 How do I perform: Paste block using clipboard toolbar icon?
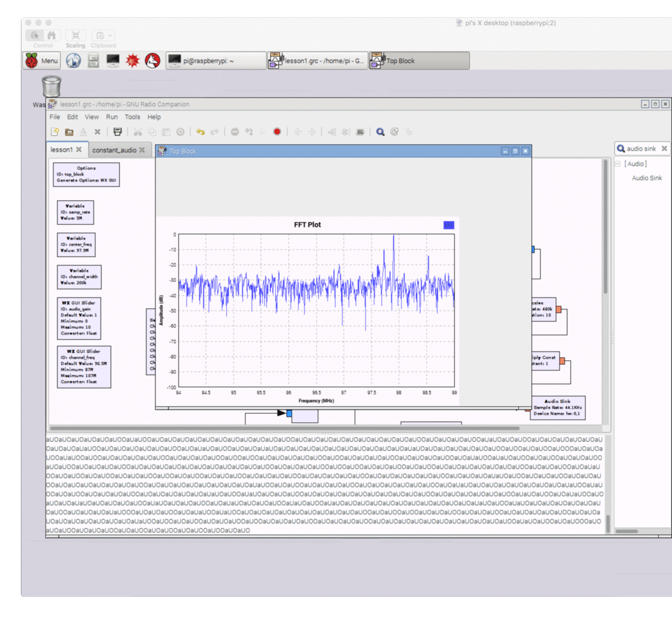pyautogui.click(x=166, y=132)
